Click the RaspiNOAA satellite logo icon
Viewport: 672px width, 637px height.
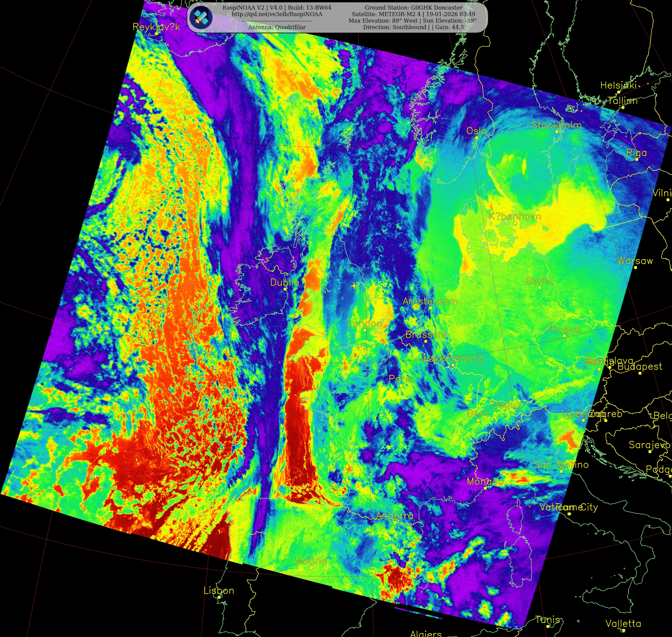201,18
